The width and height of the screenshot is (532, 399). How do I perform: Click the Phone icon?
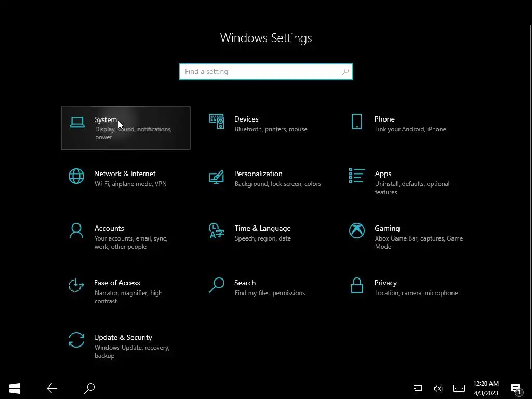pyautogui.click(x=356, y=122)
